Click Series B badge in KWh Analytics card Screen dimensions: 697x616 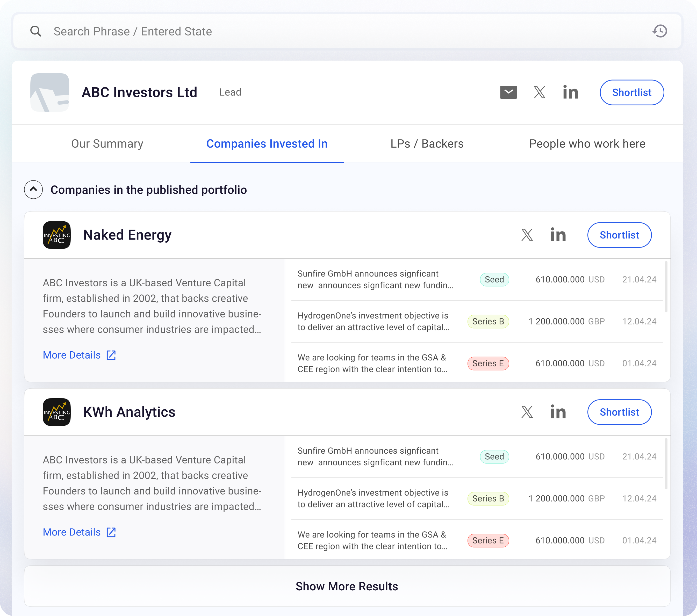pos(488,498)
